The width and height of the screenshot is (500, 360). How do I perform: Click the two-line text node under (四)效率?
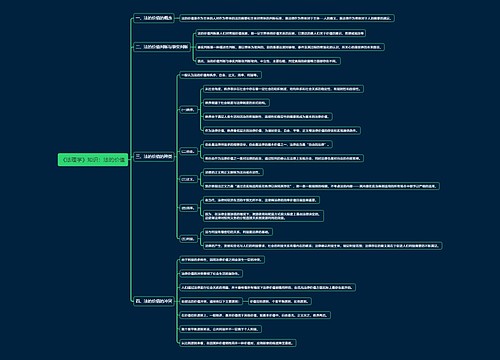click(x=263, y=216)
